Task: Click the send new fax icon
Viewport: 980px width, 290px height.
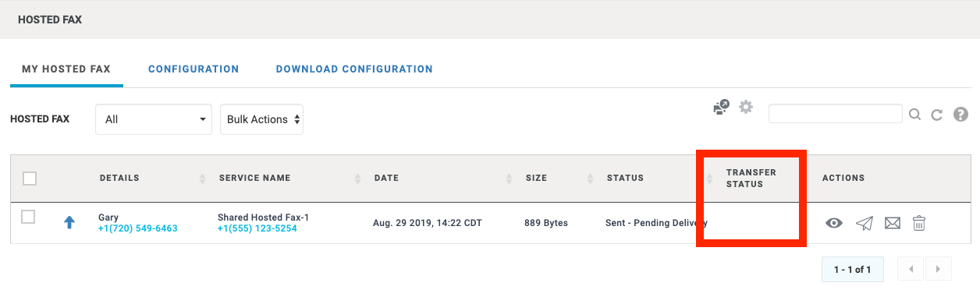Action: (721, 108)
